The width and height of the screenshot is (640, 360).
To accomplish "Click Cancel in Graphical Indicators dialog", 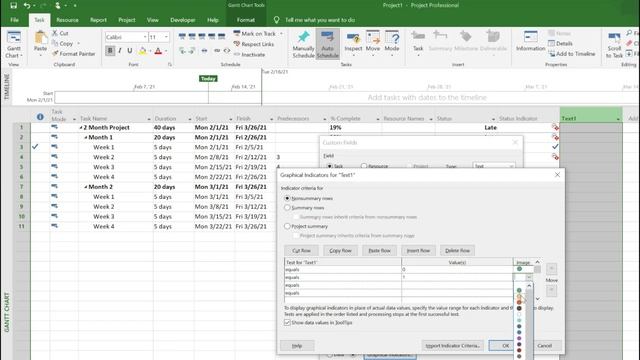I will tap(544, 346).
